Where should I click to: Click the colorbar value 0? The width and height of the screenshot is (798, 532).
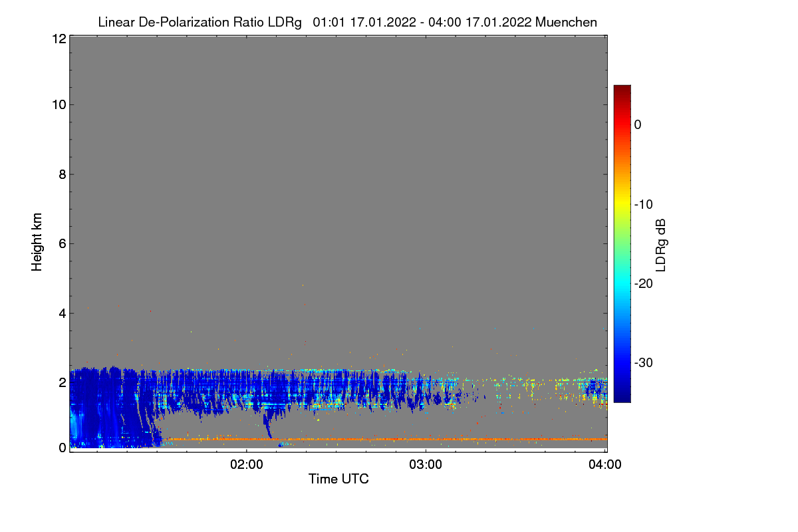637,124
